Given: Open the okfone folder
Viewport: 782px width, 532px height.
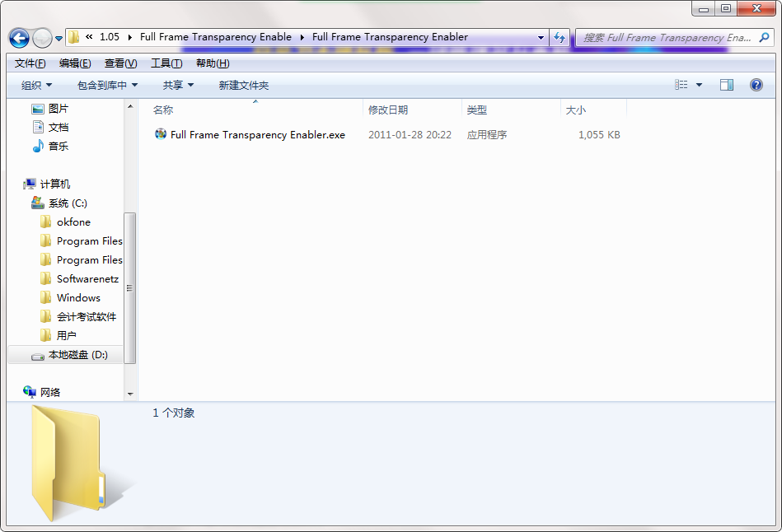Looking at the screenshot, I should click(74, 222).
